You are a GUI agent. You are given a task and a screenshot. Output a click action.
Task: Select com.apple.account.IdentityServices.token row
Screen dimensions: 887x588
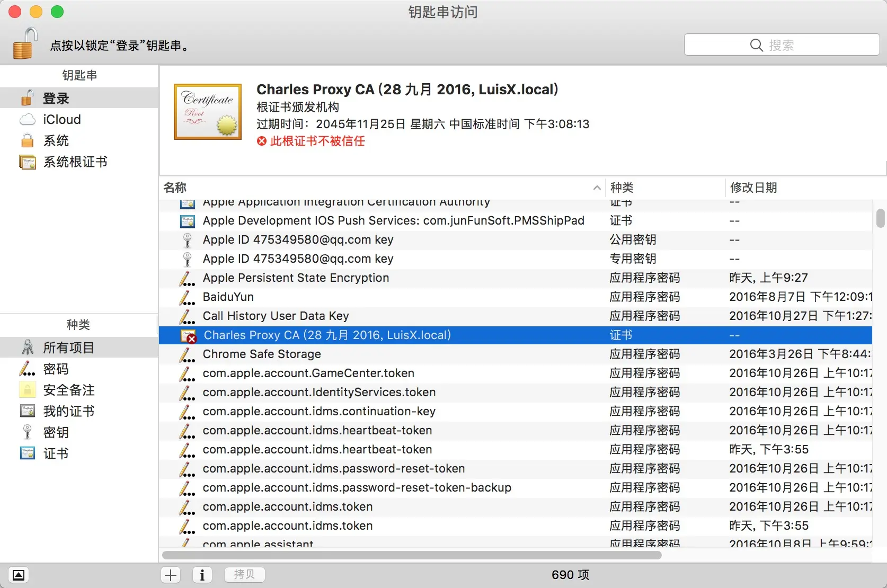click(516, 393)
